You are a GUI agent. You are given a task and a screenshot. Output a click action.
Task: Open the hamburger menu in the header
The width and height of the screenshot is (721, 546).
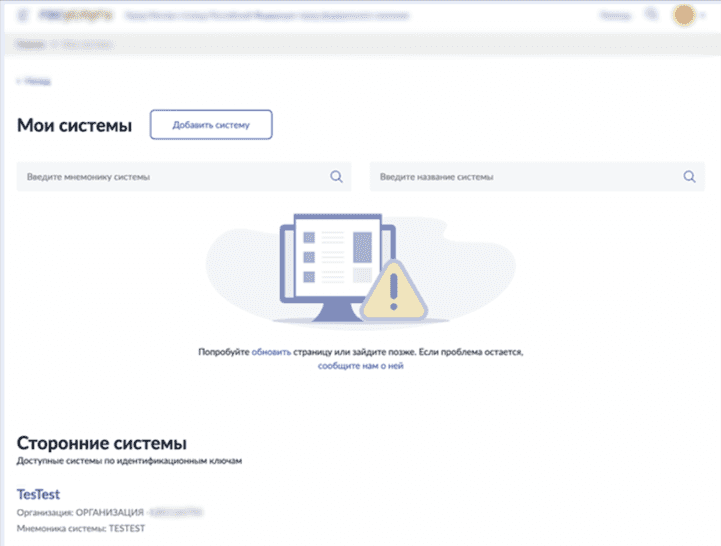[22, 16]
